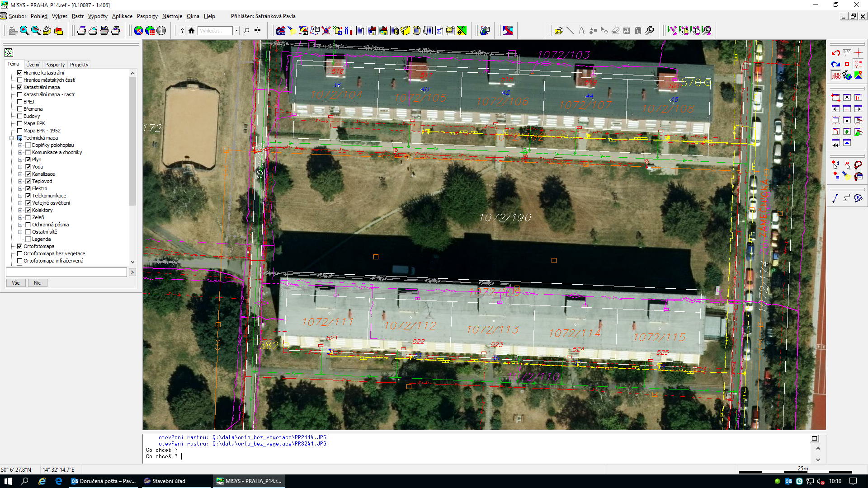Click the red houses cadastral icon
Screen dimensions: 868x488
point(281,31)
